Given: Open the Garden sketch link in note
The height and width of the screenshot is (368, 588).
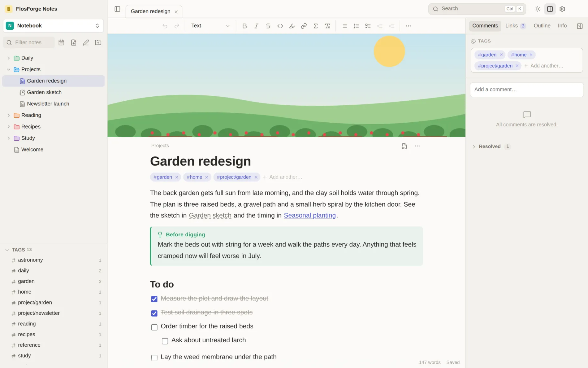Looking at the screenshot, I should 210,216.
